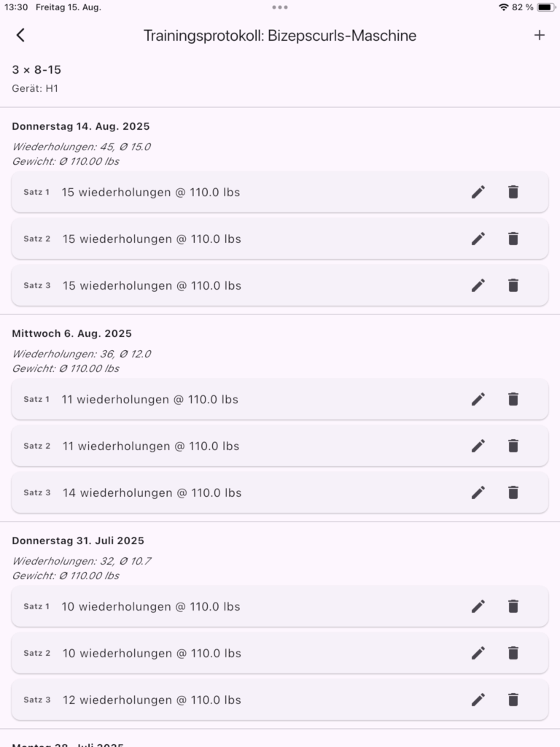Go back using the top-left arrow

coord(20,35)
